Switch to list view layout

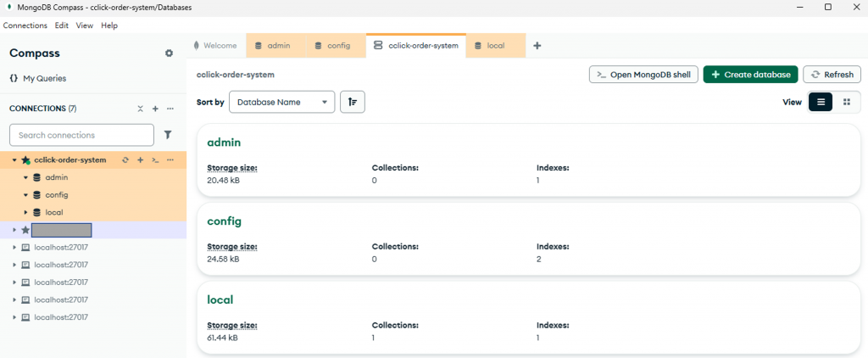[821, 102]
